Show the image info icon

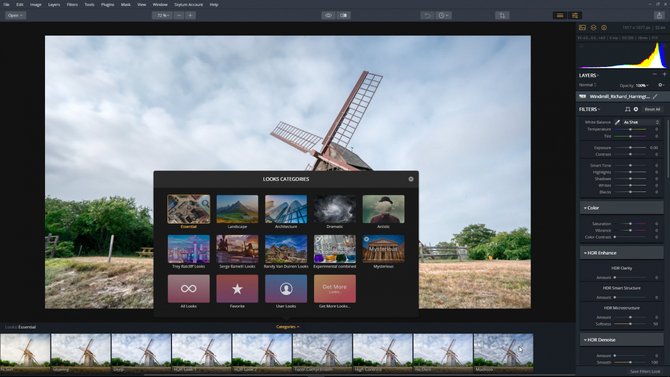point(604,27)
